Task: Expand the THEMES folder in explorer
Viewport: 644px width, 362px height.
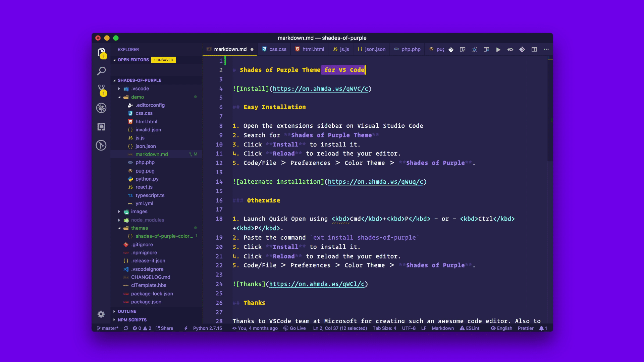Action: click(x=120, y=228)
